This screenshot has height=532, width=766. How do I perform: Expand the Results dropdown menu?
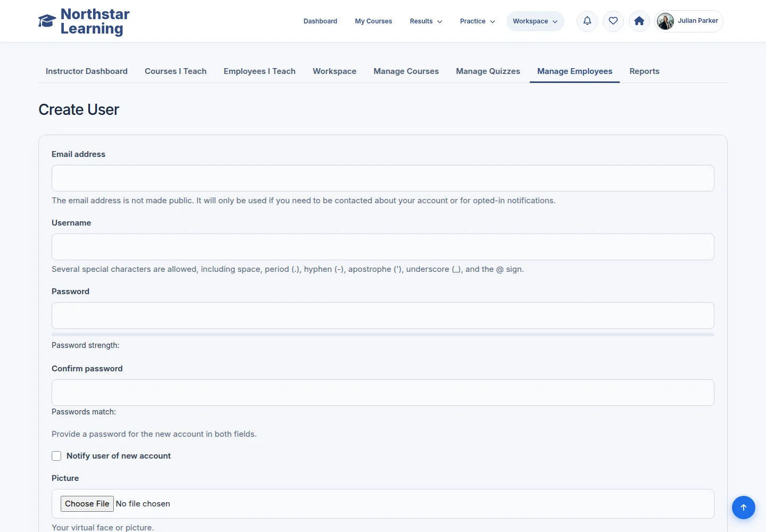(426, 21)
